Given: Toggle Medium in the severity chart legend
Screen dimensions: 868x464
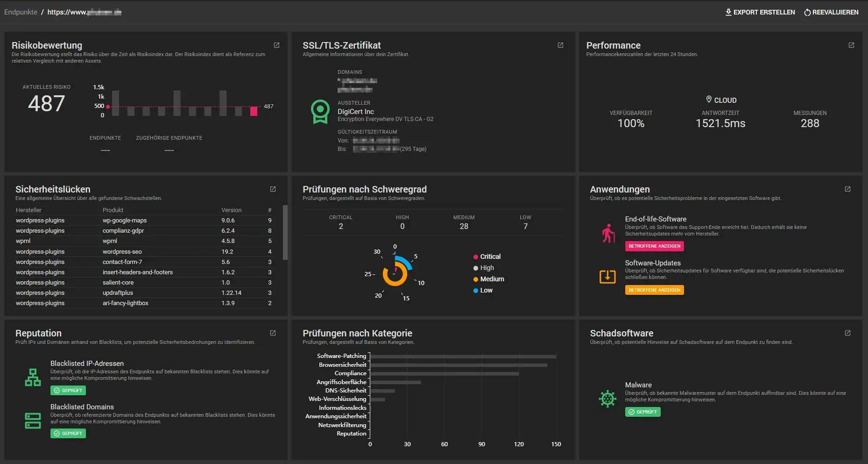Looking at the screenshot, I should (x=490, y=279).
